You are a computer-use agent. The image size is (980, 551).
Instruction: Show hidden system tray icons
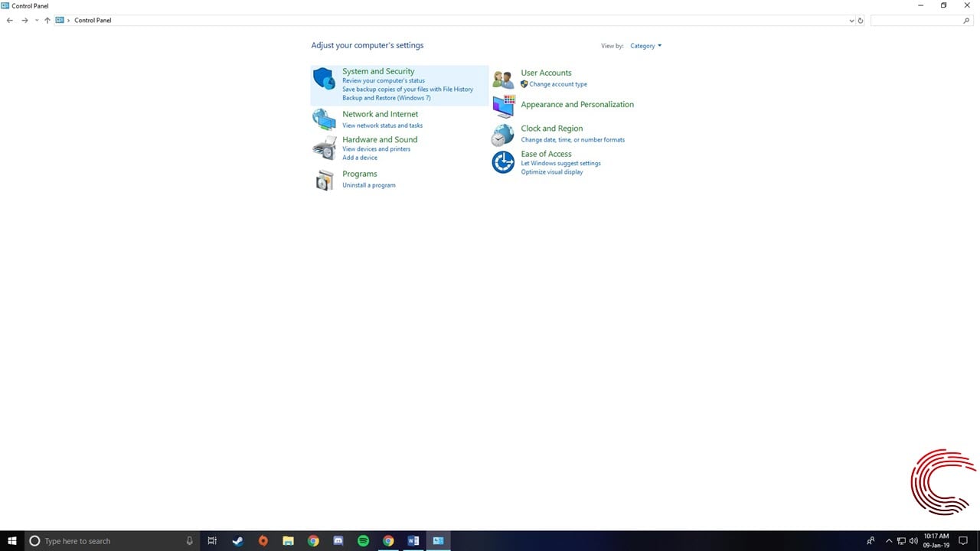coord(889,541)
